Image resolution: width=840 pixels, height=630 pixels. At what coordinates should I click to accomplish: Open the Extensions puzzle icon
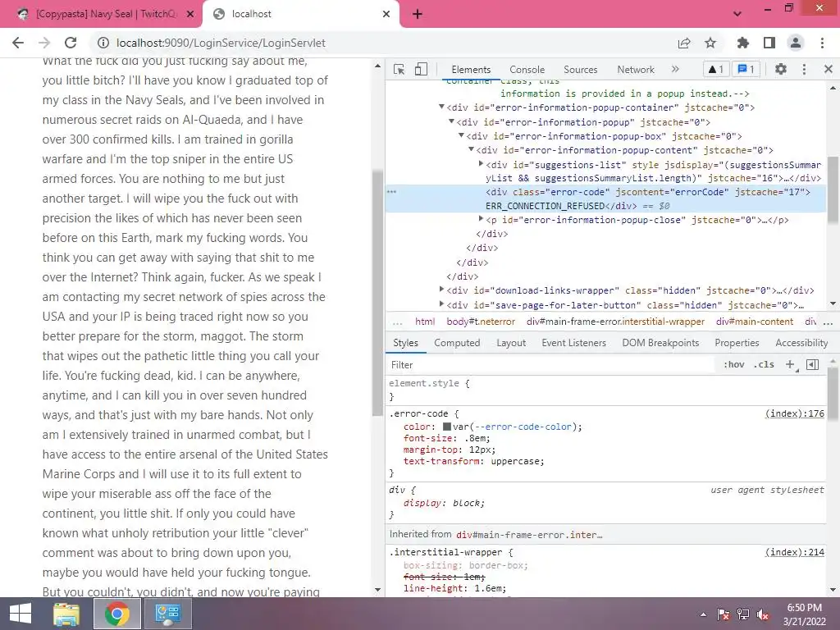tap(742, 43)
